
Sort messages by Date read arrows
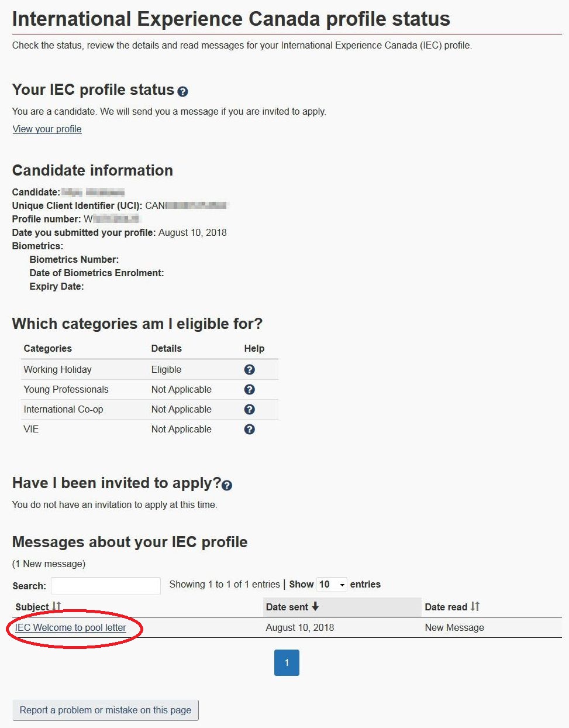pyautogui.click(x=475, y=606)
